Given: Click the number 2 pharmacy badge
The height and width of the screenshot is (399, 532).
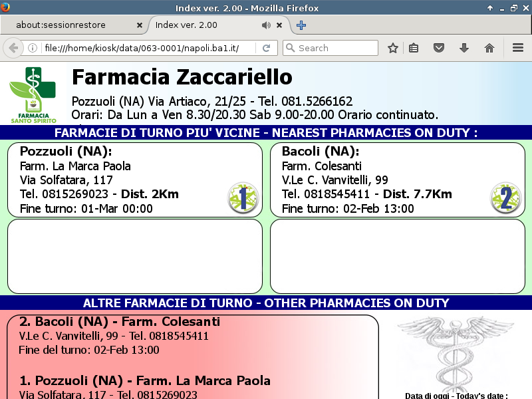Looking at the screenshot, I should tap(505, 198).
